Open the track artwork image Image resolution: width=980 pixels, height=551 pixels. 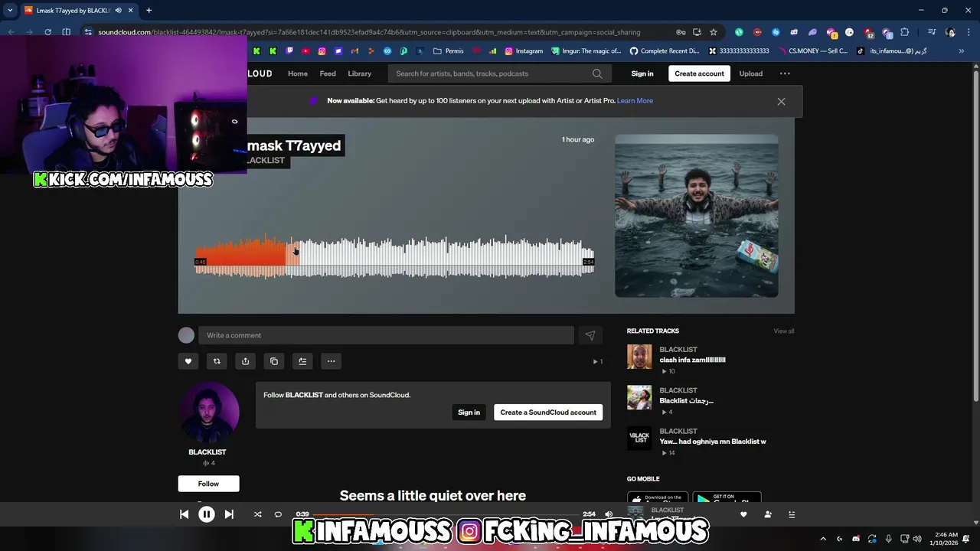[x=697, y=216]
